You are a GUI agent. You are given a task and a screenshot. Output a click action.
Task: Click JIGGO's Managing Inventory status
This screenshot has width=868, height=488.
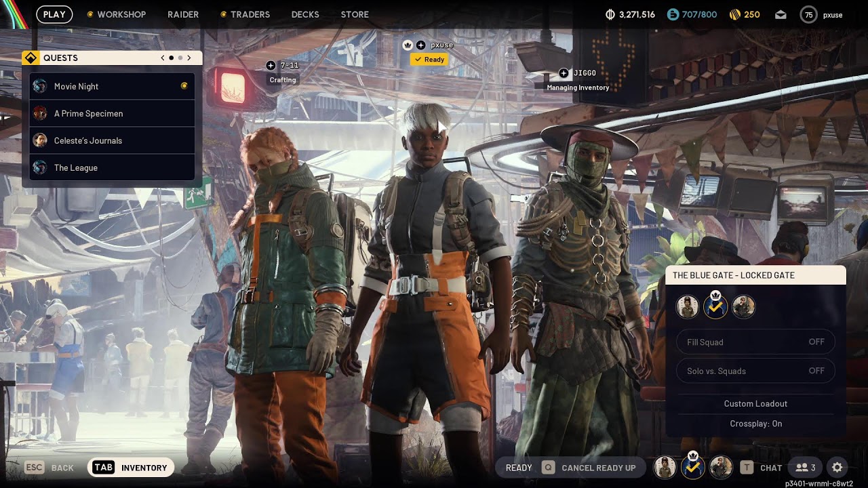tap(578, 87)
